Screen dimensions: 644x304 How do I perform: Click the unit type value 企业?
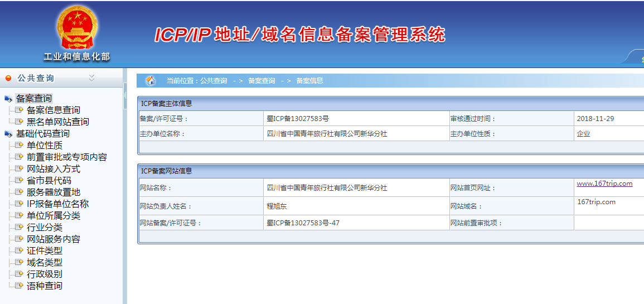583,134
